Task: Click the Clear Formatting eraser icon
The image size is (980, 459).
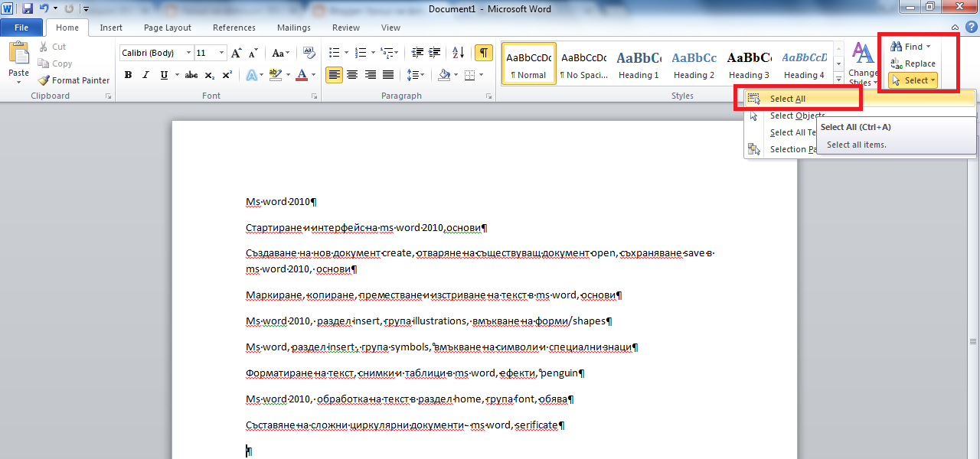Action: click(x=309, y=53)
